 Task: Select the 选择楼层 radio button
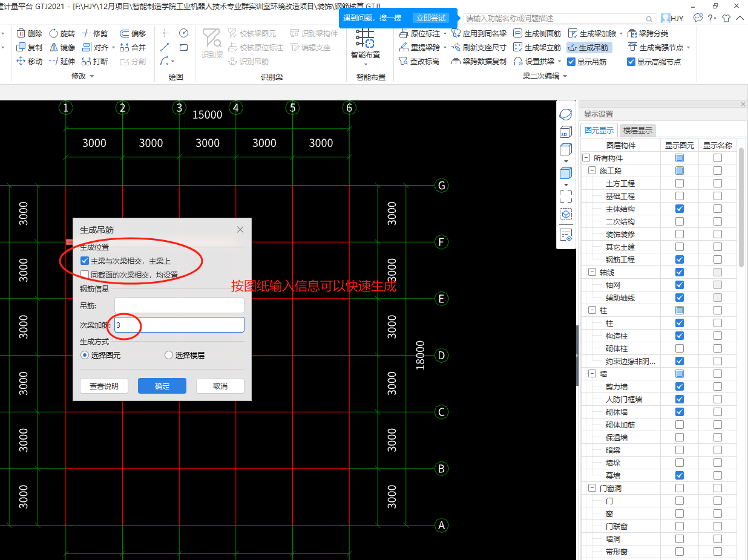click(169, 355)
